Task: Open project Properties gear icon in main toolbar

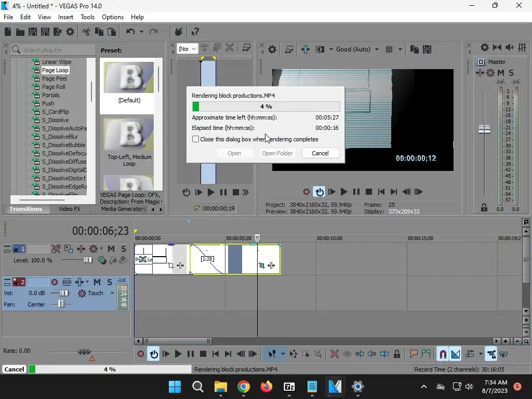Action: pos(70,32)
